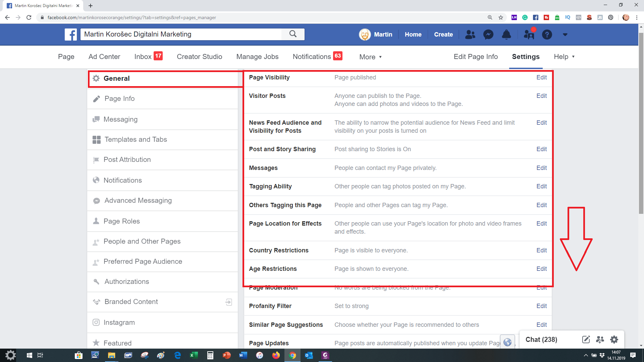644x362 pixels.
Task: Open Messenger icon in Facebook header
Action: (488, 35)
